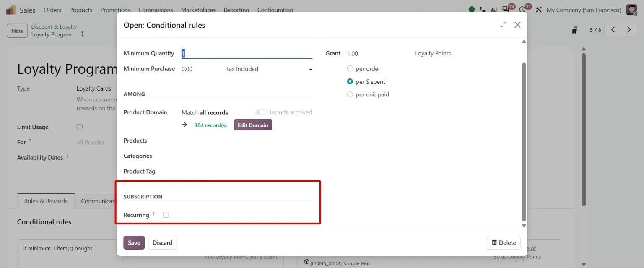The width and height of the screenshot is (644, 268).
Task: Open the debug tools wrench icon
Action: click(539, 10)
